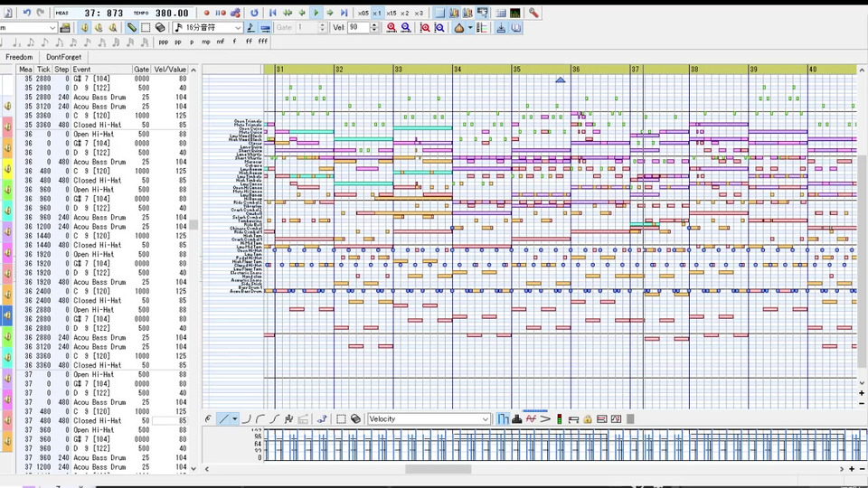Select the straight line draw tool
Viewport: 868px width, 488px height.
(223, 418)
